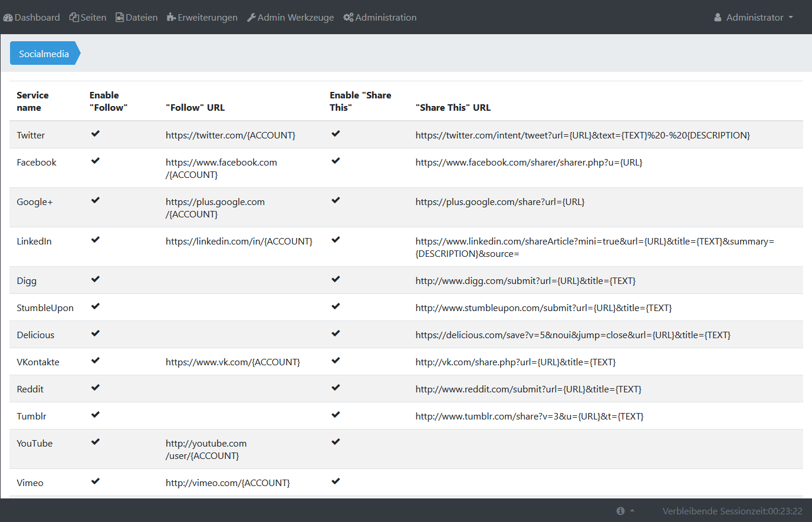
Task: Click the plus.google.com share URL text
Action: [x=500, y=202]
